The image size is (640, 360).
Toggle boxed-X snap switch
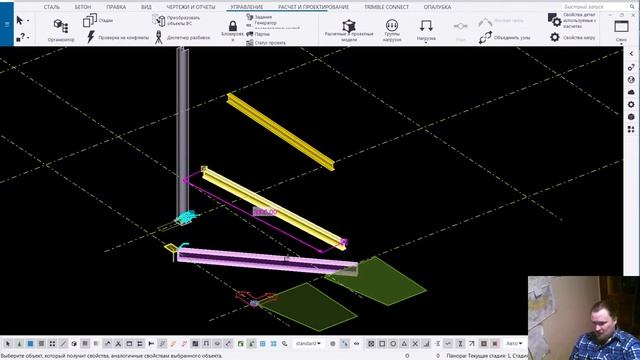(x=371, y=344)
